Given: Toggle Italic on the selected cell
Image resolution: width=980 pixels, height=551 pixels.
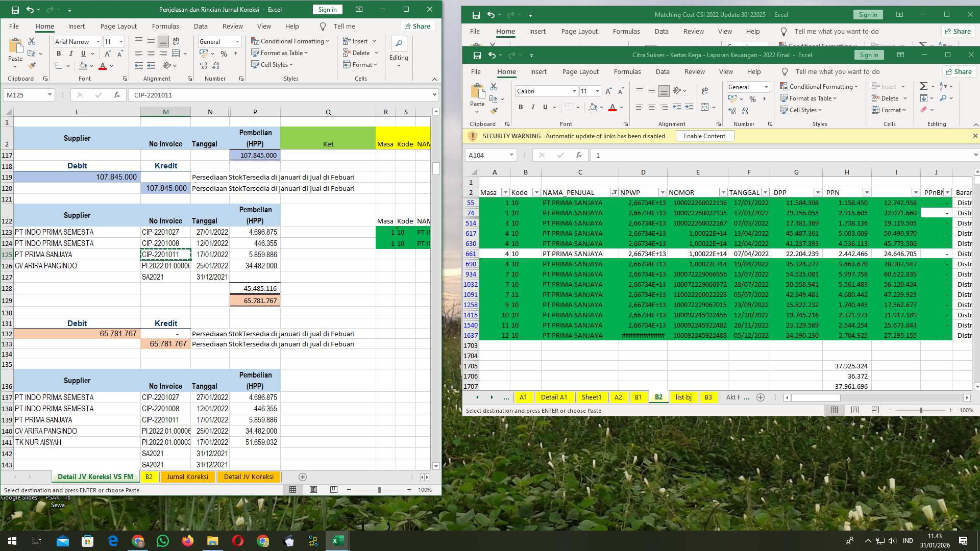Looking at the screenshot, I should point(532,107).
